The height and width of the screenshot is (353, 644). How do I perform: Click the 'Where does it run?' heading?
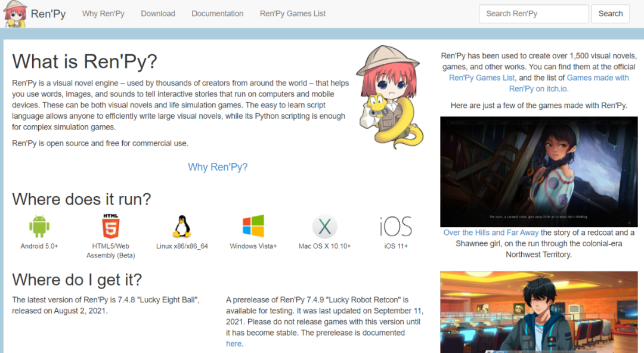[x=81, y=199]
